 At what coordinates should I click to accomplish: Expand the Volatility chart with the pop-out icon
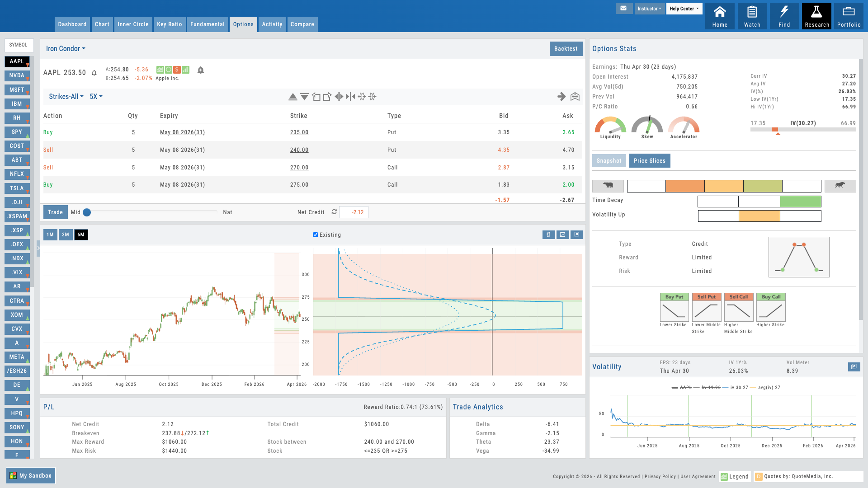coord(854,367)
